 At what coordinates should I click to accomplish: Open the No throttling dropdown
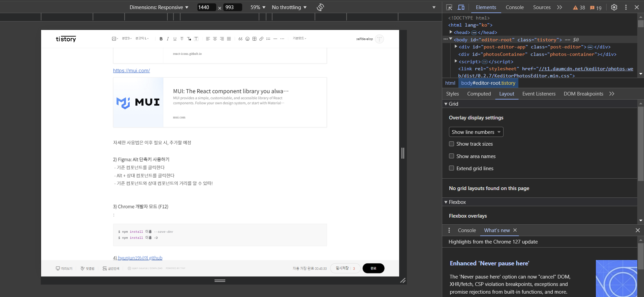[x=289, y=7]
